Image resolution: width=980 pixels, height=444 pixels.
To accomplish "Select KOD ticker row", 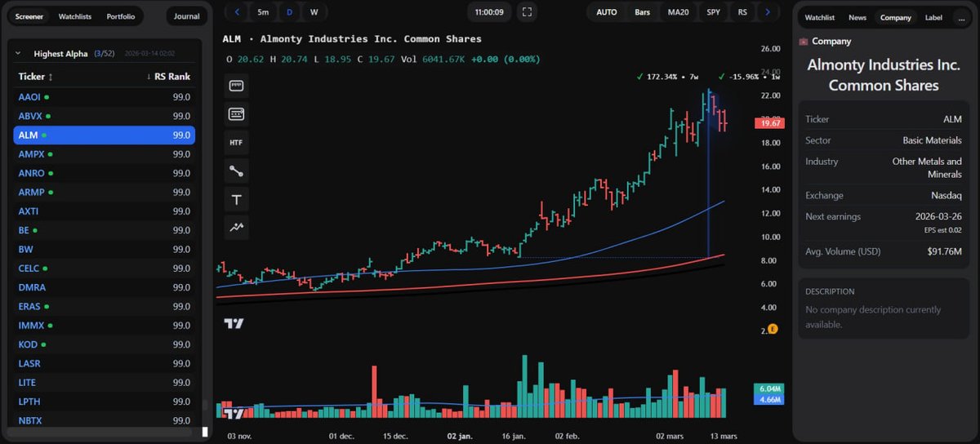I will click(105, 344).
